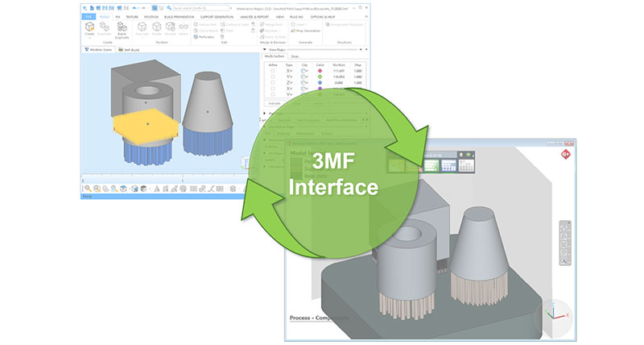This screenshot has width=644, height=345.
Task: Select the Rotate tool icon
Action: [157, 27]
